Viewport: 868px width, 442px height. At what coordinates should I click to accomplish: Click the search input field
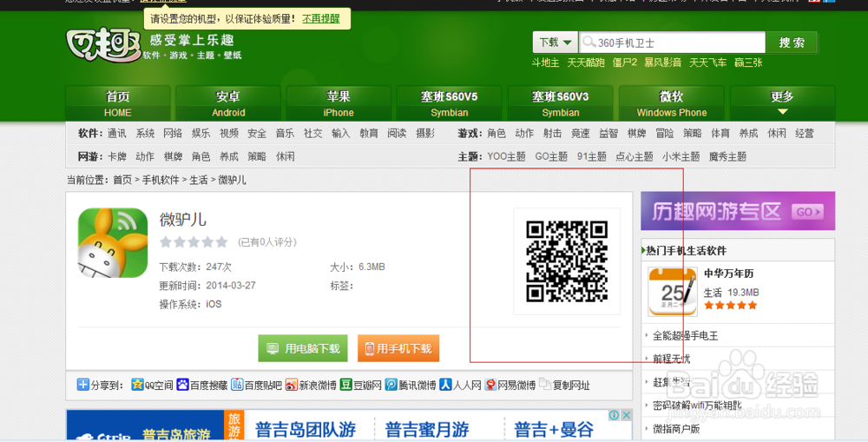672,43
